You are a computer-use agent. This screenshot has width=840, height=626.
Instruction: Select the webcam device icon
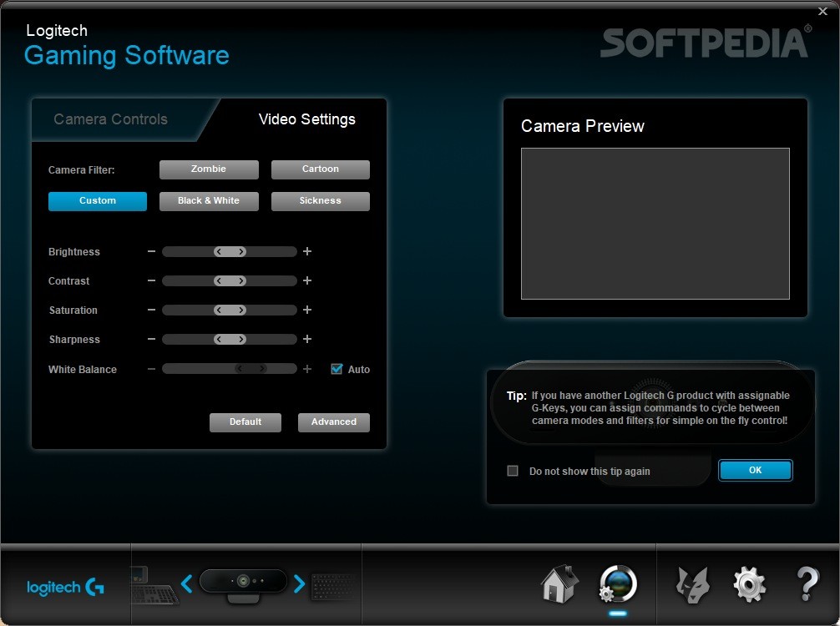tap(243, 583)
